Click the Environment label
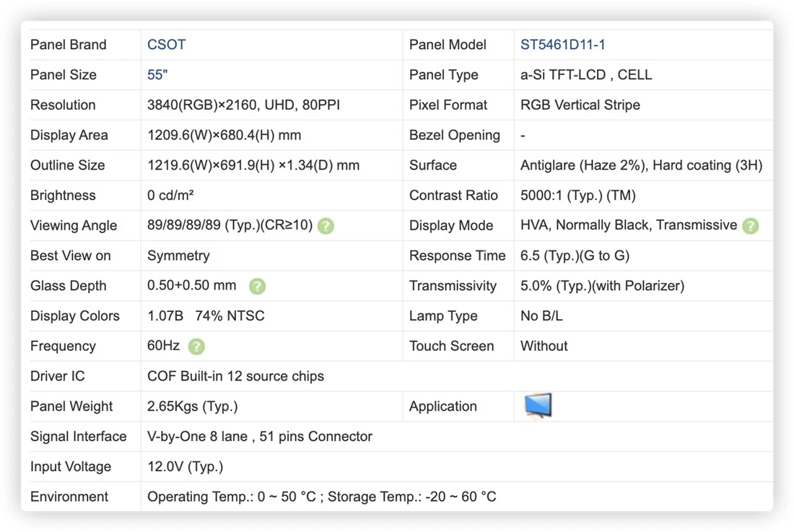 click(69, 497)
